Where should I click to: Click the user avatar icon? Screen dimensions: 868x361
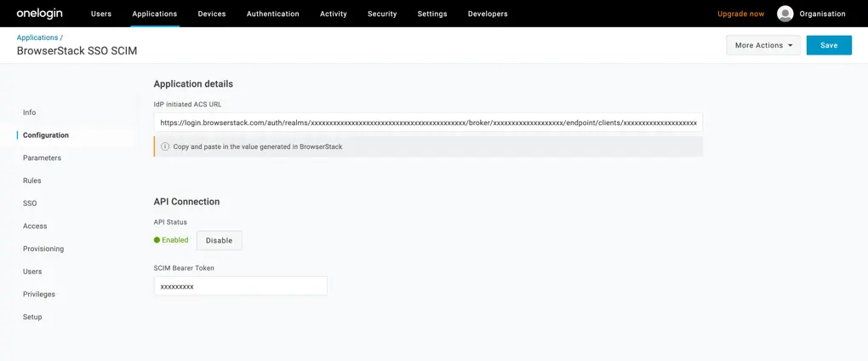[785, 14]
